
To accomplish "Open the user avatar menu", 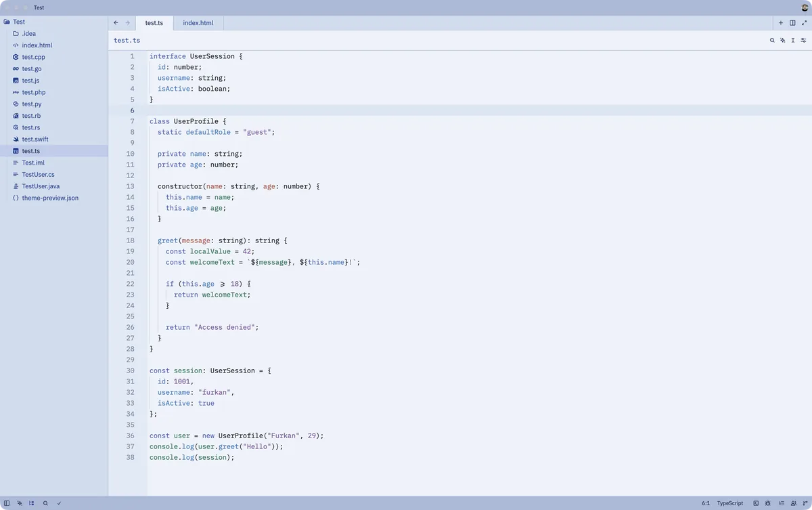I will [805, 7].
